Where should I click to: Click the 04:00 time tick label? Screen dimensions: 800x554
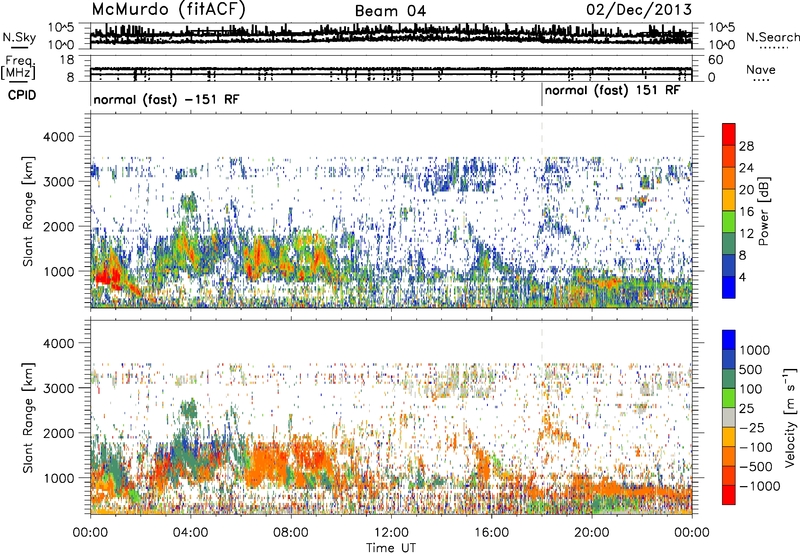point(190,533)
